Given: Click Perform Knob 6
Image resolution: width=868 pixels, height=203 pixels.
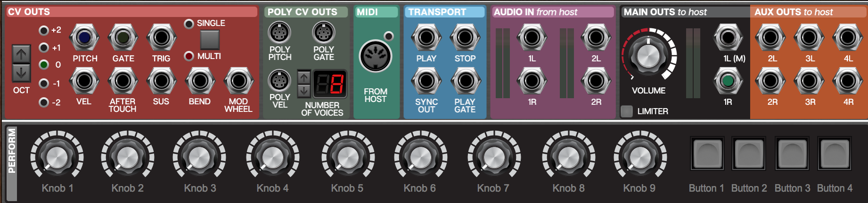Looking at the screenshot, I should 421,157.
